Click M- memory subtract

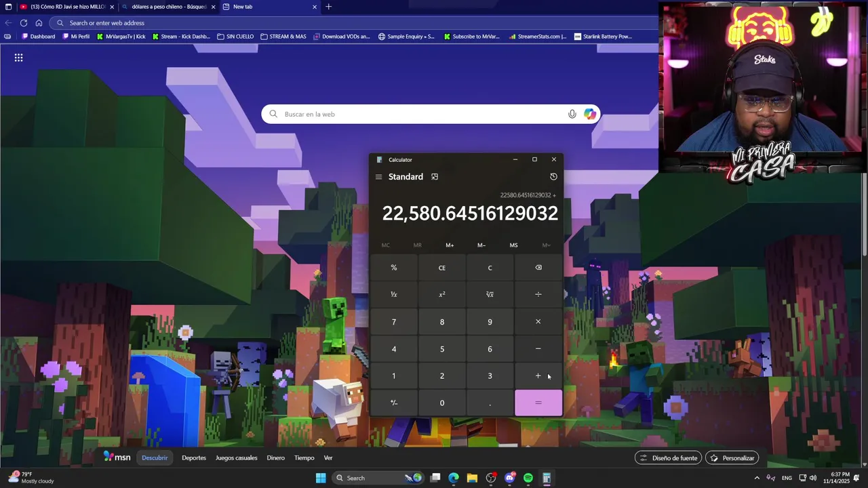point(481,245)
